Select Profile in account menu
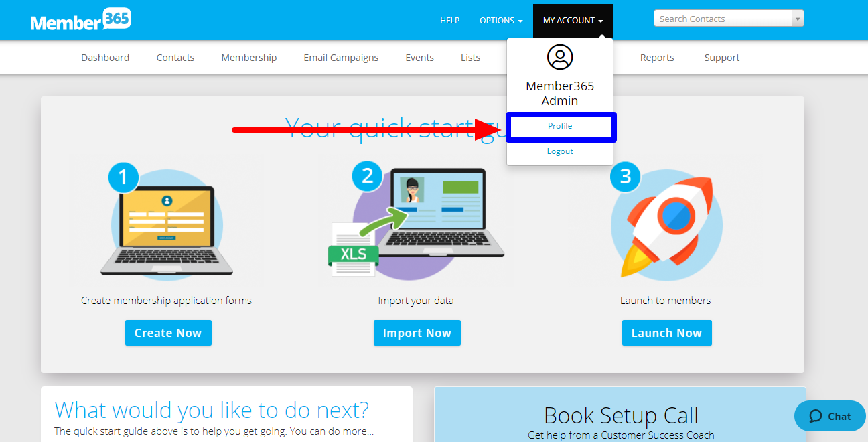Screen dimensions: 868x442 [560, 126]
